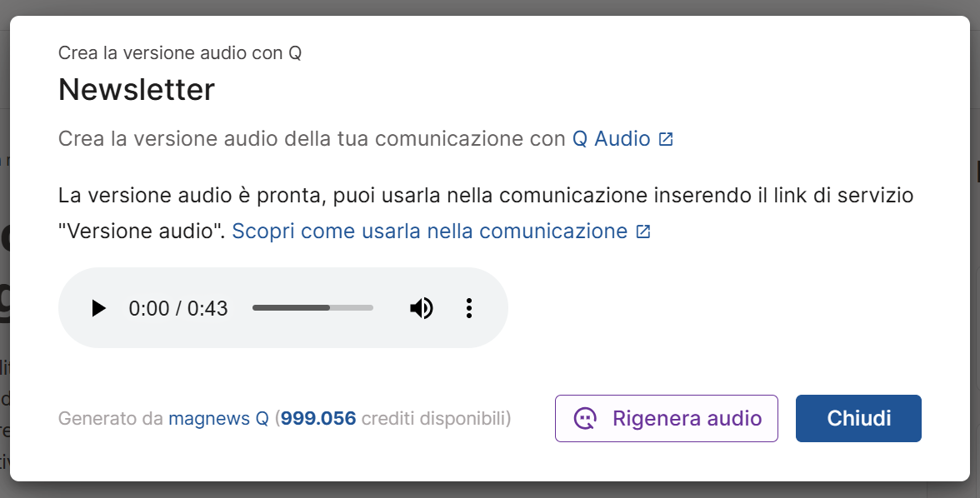Click the Newsletter heading
Viewport: 980px width, 498px height.
click(137, 89)
